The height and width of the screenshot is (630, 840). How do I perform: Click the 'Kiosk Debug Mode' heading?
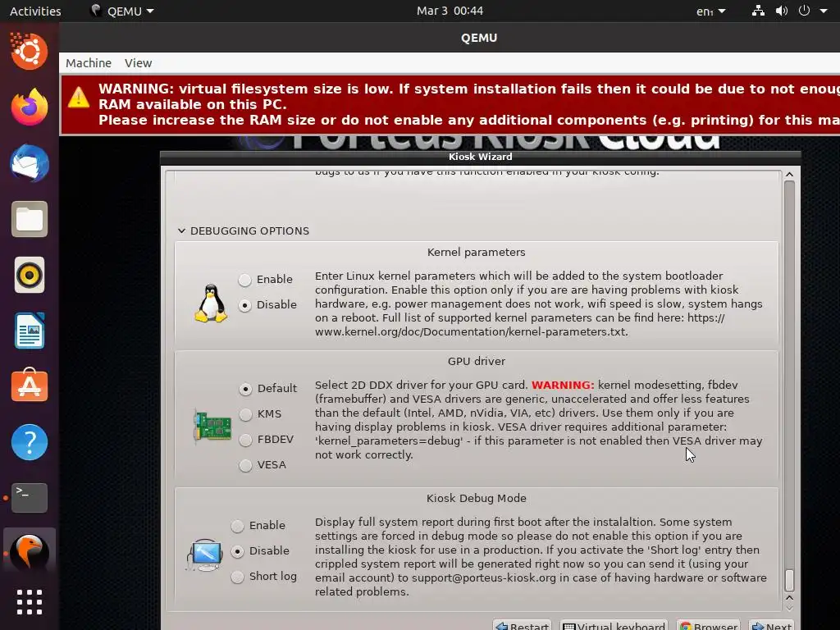click(477, 498)
